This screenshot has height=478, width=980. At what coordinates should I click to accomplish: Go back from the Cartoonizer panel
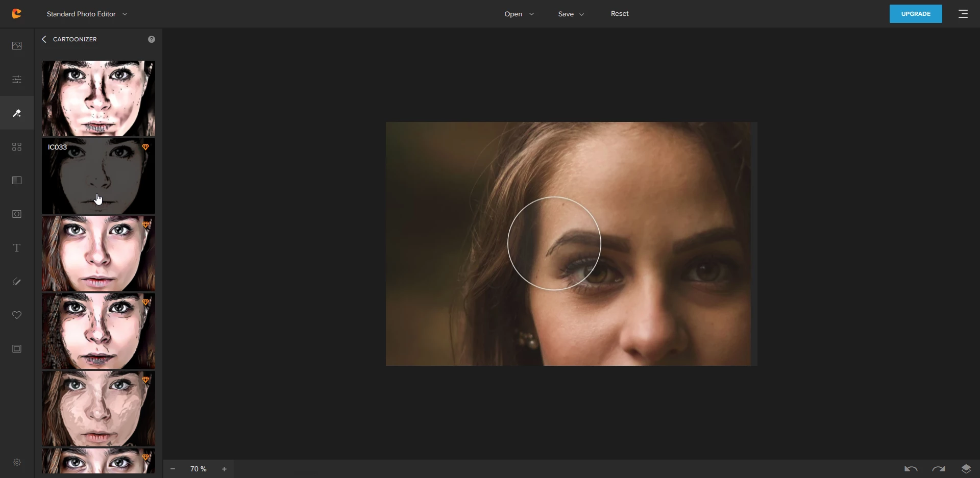pyautogui.click(x=44, y=39)
